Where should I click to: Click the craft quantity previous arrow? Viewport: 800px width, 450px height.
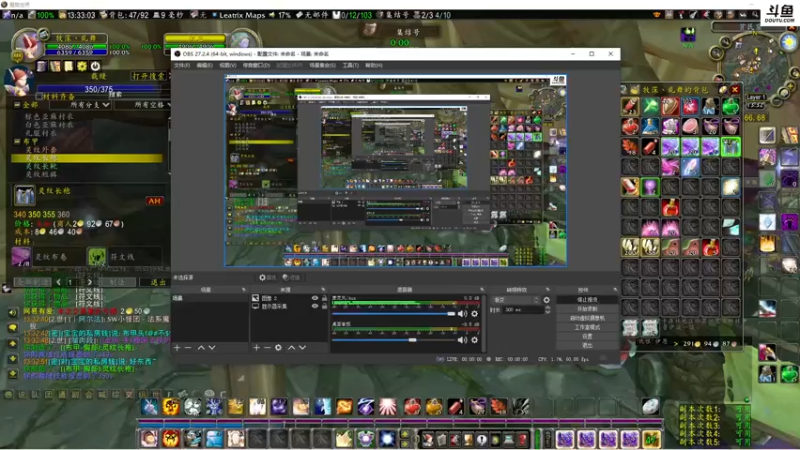[x=58, y=282]
